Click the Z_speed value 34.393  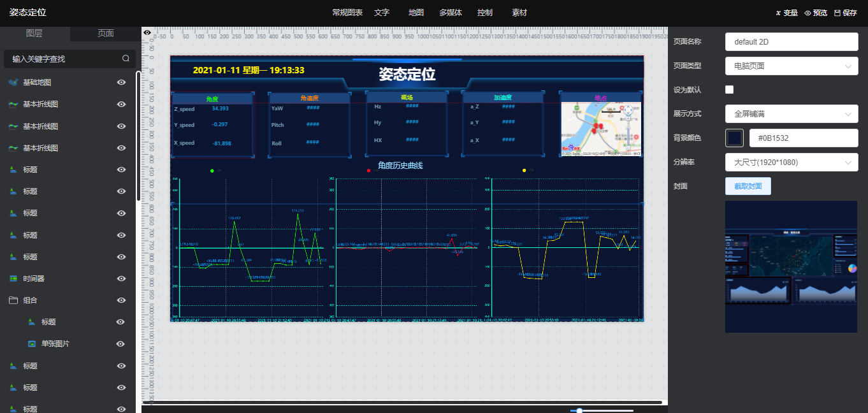(x=221, y=109)
